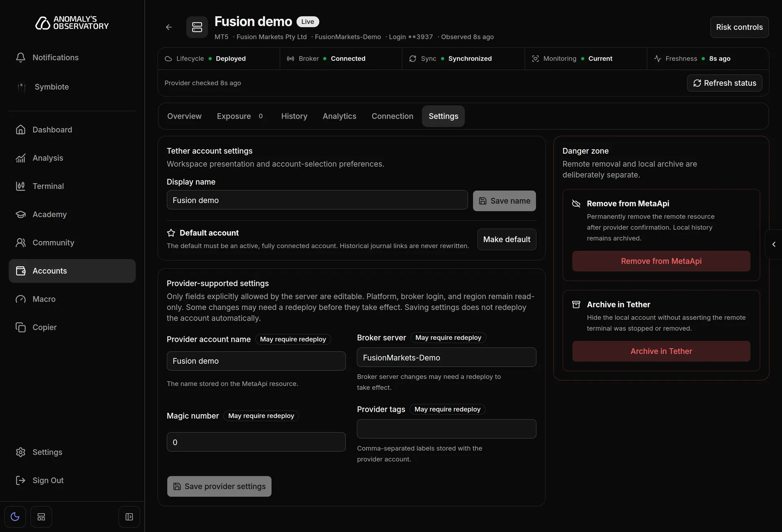The height and width of the screenshot is (532, 782).
Task: Go to the Dashboard page
Action: (72, 130)
